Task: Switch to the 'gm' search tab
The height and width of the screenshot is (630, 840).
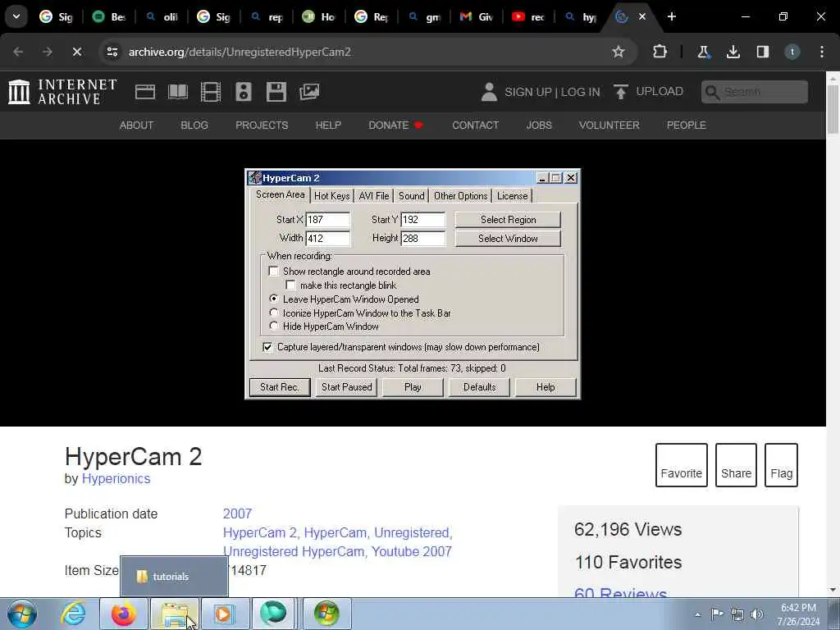Action: (x=424, y=16)
